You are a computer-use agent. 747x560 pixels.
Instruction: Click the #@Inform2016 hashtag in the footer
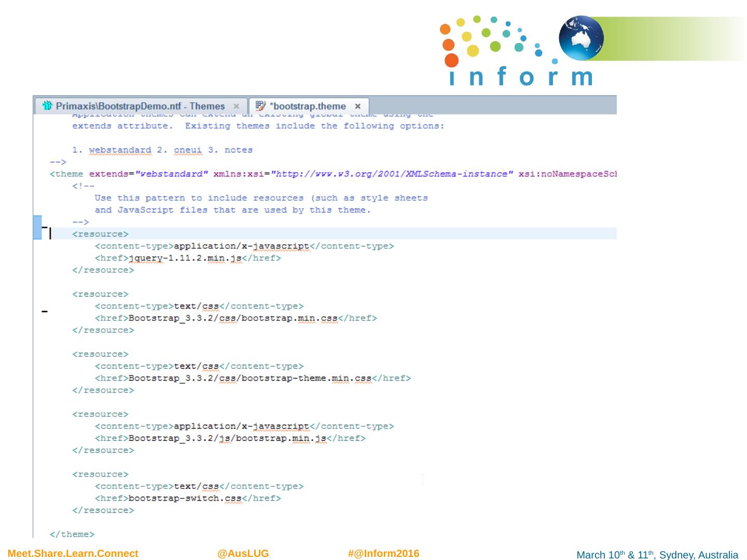click(383, 554)
